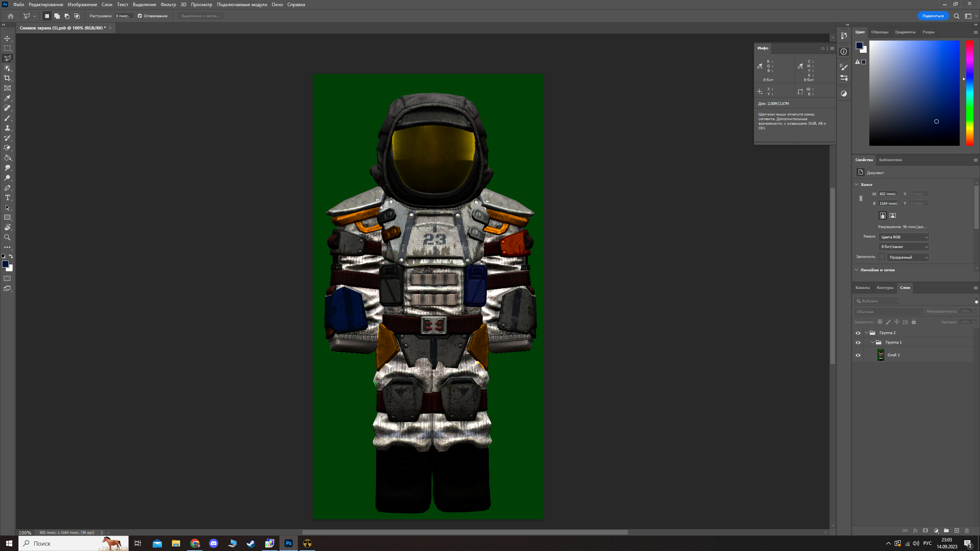Close the Снимок экрана (5).psb document tab
Image resolution: width=980 pixels, height=551 pixels.
[x=110, y=28]
